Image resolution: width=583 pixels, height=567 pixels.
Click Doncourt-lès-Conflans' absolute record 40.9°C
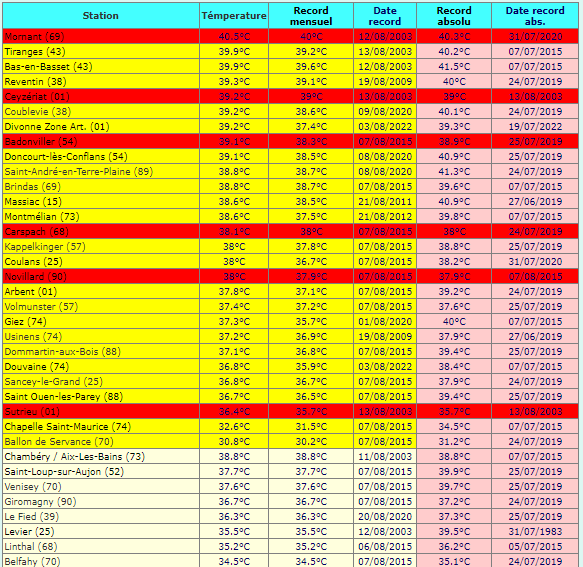click(x=454, y=157)
